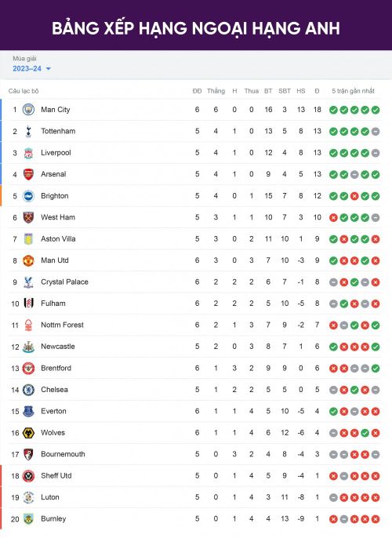Click the Tottenham club crest

click(28, 132)
